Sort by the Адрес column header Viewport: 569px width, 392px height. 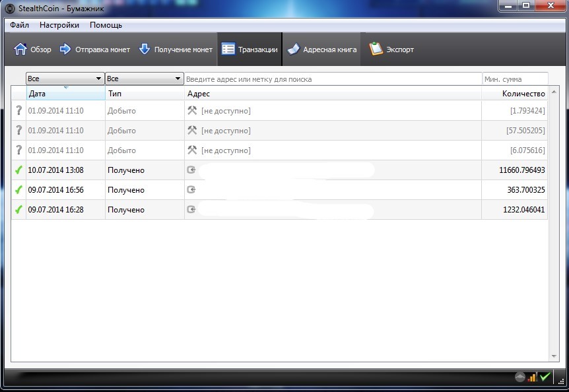pos(333,93)
